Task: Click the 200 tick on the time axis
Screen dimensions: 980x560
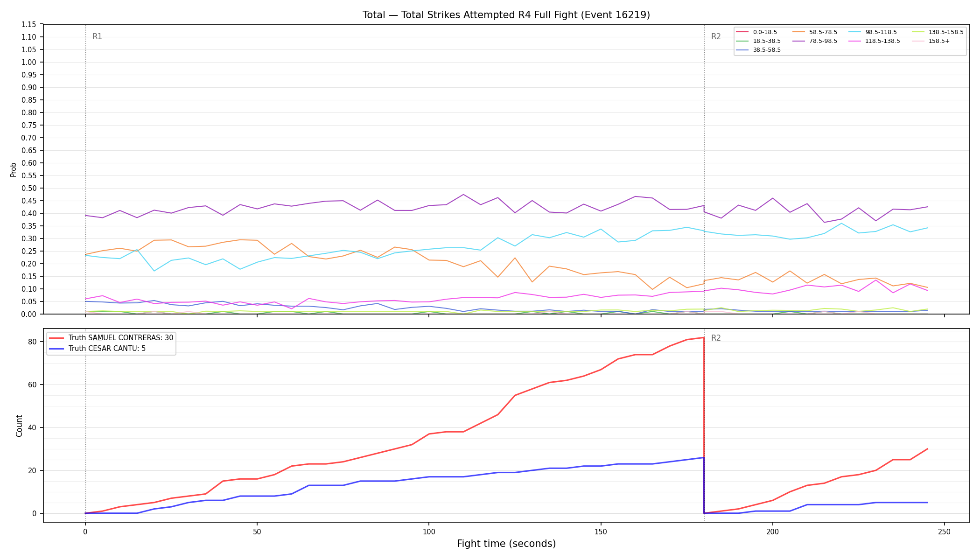Action: [x=772, y=532]
